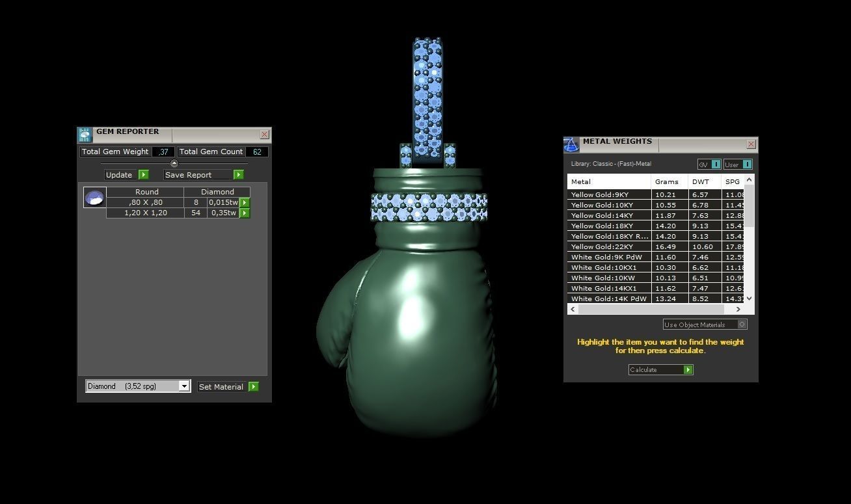Click the Diamond header cell in gem table
This screenshot has width=851, height=504.
click(x=217, y=192)
